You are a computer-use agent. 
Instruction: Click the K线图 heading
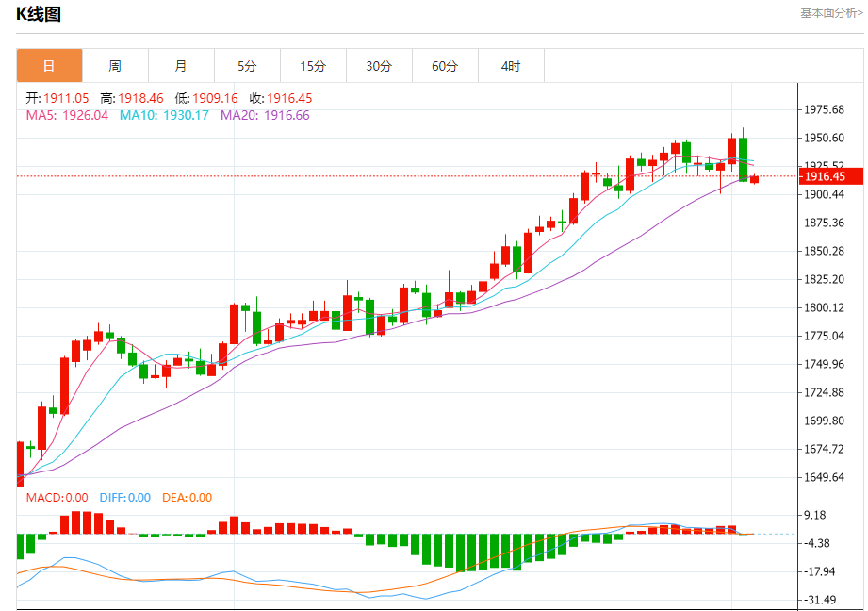(x=39, y=14)
